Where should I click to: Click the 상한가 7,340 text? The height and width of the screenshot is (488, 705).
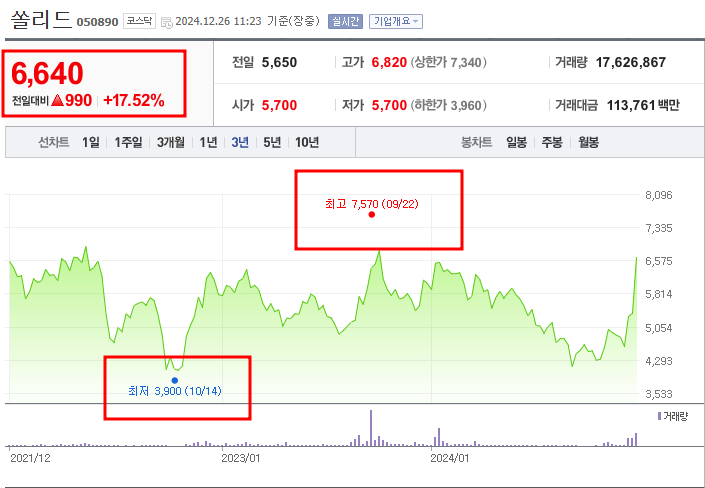(x=448, y=62)
